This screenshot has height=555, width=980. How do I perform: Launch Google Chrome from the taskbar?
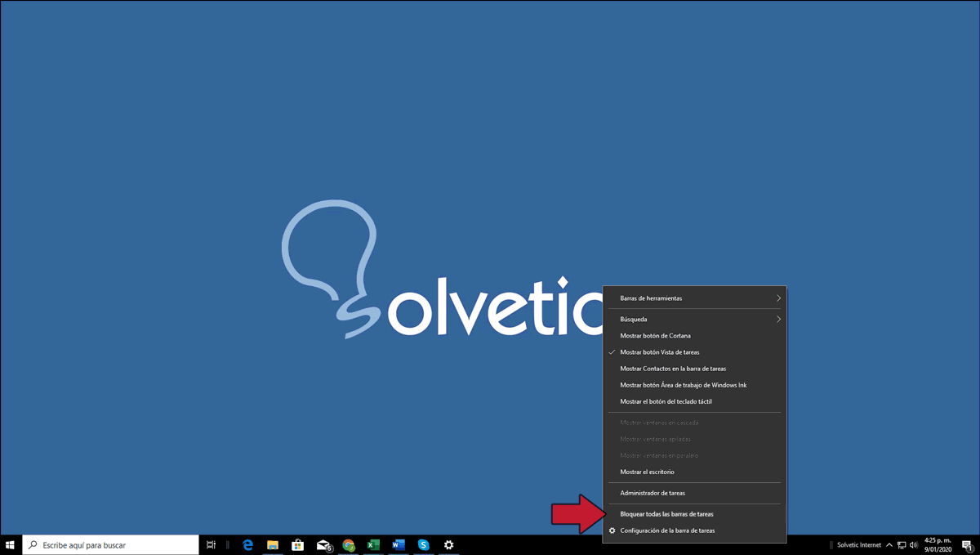click(349, 544)
